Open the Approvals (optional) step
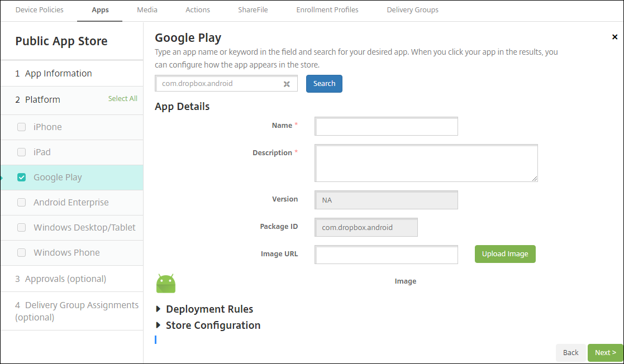Image resolution: width=624 pixels, height=364 pixels. coord(65,279)
